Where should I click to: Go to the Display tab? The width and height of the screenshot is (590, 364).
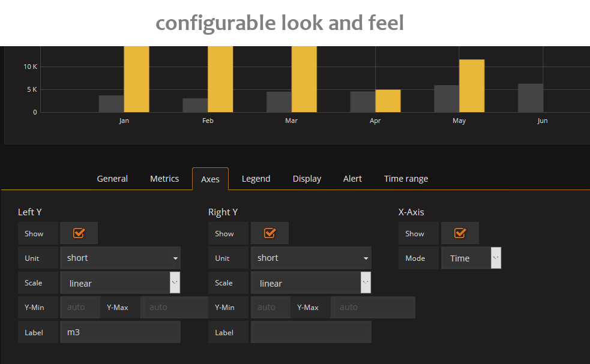pos(307,179)
